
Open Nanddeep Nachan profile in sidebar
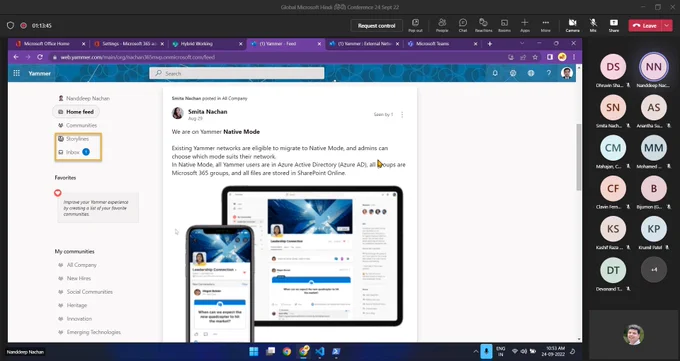click(x=84, y=98)
